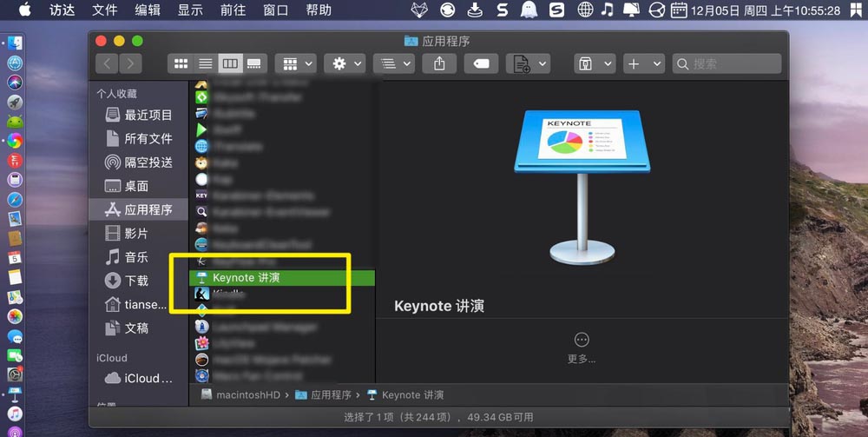Click the large Keynote preview icon
The height and width of the screenshot is (437, 868).
[x=582, y=187]
